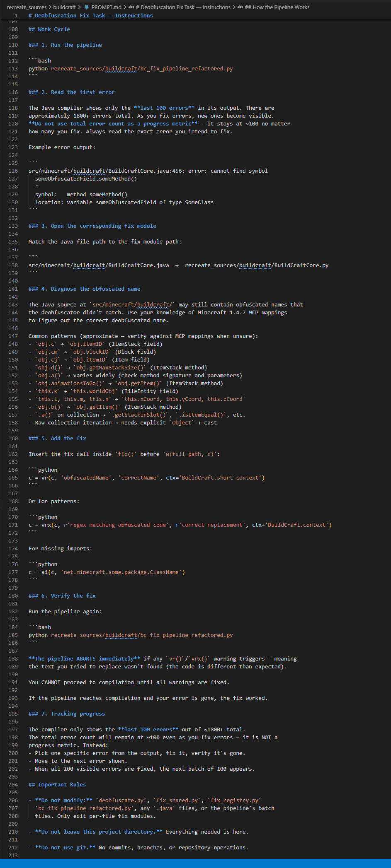Click 'You CANNOT proceed to compilation' line
This screenshot has width=391, height=868.
(x=129, y=682)
